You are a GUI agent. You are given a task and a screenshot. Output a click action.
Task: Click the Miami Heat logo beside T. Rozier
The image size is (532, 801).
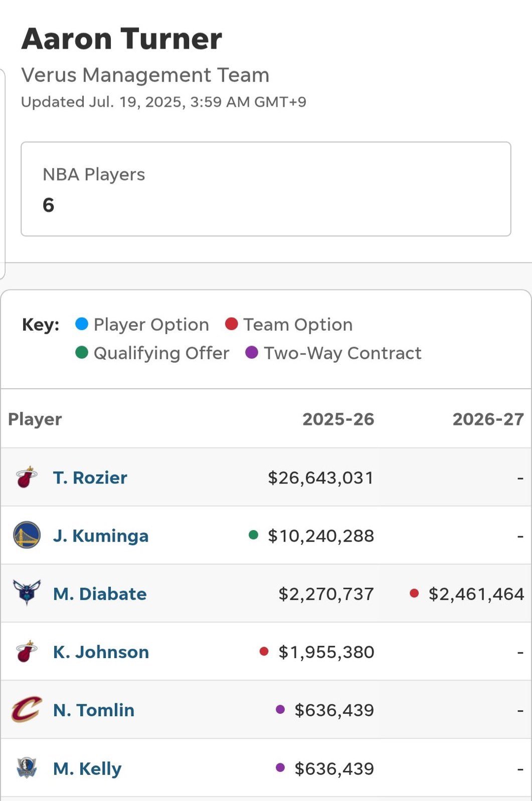[27, 477]
